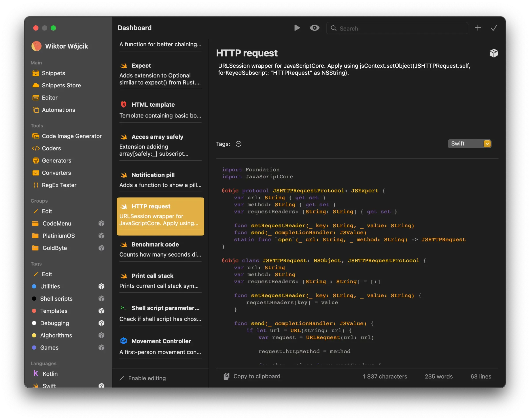This screenshot has height=420, width=530.
Task: Open the RegEx Tester
Action: pos(59,185)
